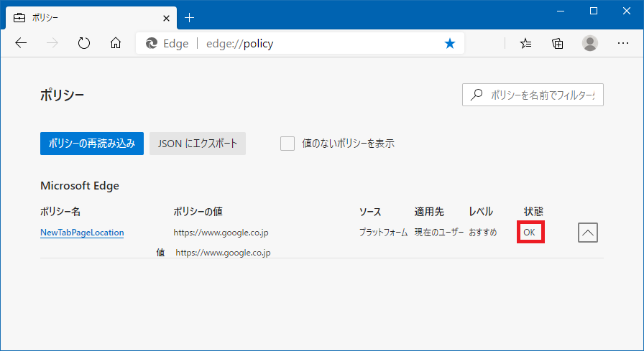
Task: Open the Collections panel
Action: click(x=557, y=43)
